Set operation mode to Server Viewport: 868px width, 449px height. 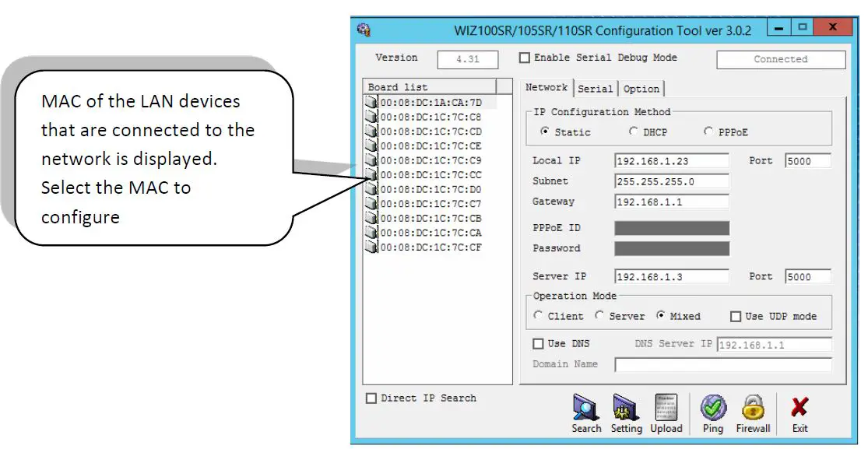[x=599, y=316]
